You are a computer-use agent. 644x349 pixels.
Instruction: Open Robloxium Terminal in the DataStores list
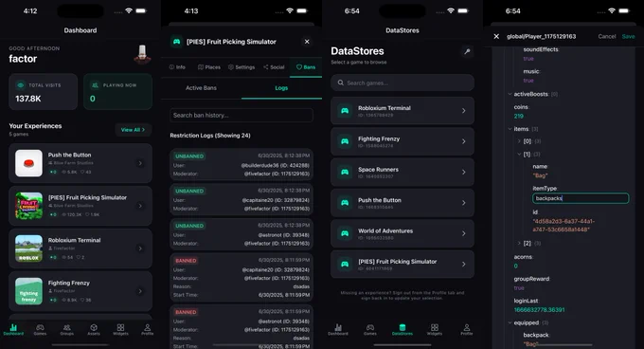[x=402, y=111]
